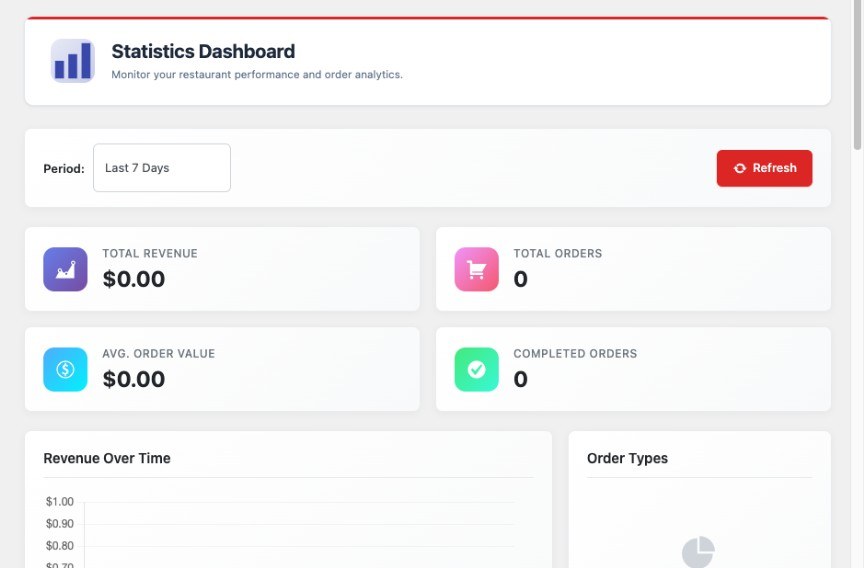864x568 pixels.
Task: Click the Statistics Dashboard bar chart icon
Action: click(x=73, y=61)
